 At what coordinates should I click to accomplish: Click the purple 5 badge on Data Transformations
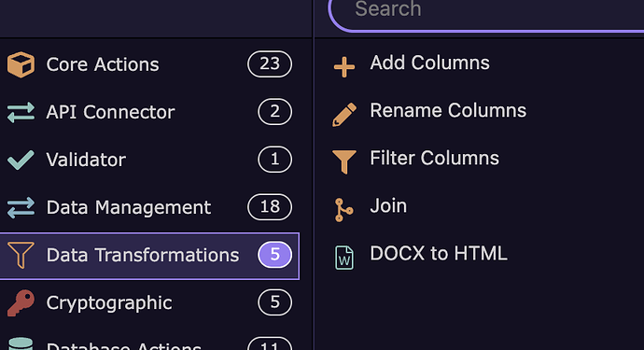[x=274, y=255]
